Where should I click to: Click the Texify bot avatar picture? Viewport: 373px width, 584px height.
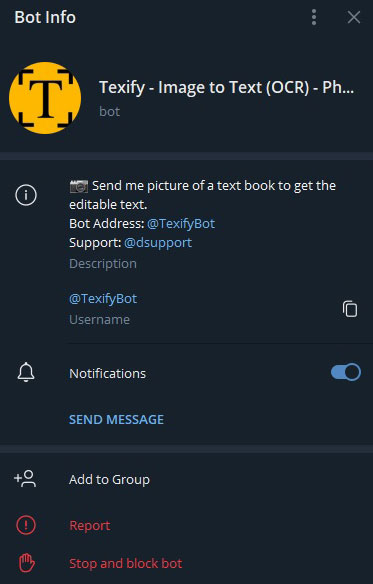[x=45, y=98]
